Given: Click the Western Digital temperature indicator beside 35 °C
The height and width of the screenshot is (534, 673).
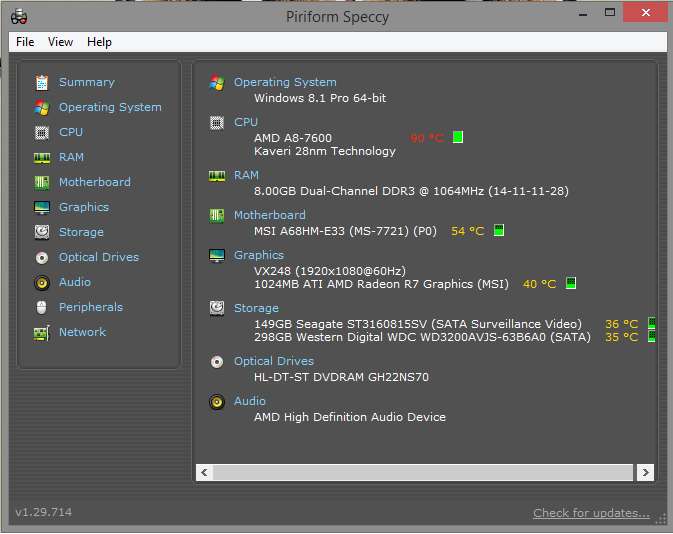Looking at the screenshot, I should [x=652, y=336].
